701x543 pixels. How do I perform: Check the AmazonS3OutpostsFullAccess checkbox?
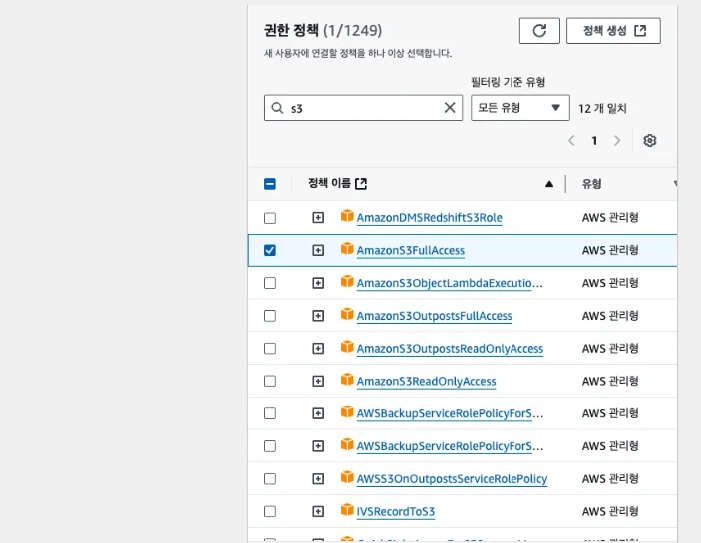click(270, 316)
